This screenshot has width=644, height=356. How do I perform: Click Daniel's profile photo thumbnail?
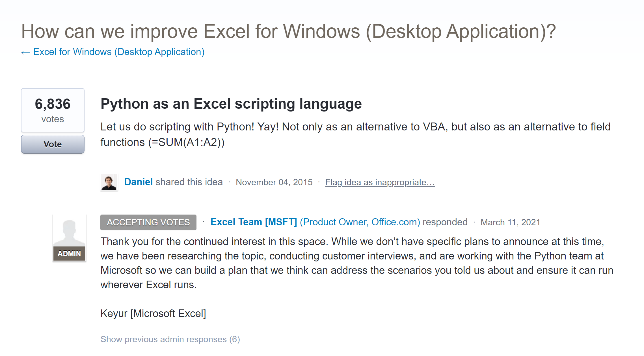pos(109,182)
